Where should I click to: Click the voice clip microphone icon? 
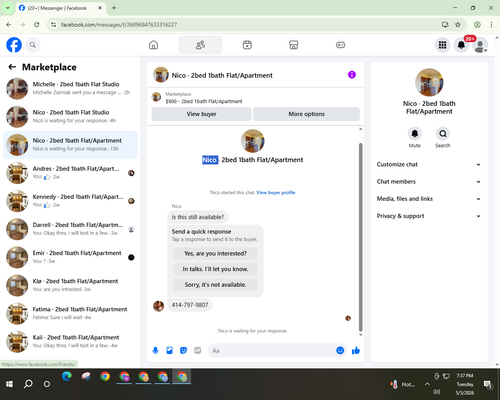(155, 350)
